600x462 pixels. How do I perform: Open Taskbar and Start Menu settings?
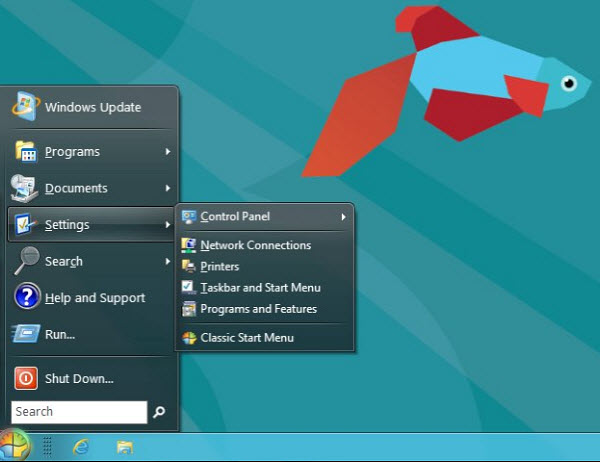(x=260, y=287)
